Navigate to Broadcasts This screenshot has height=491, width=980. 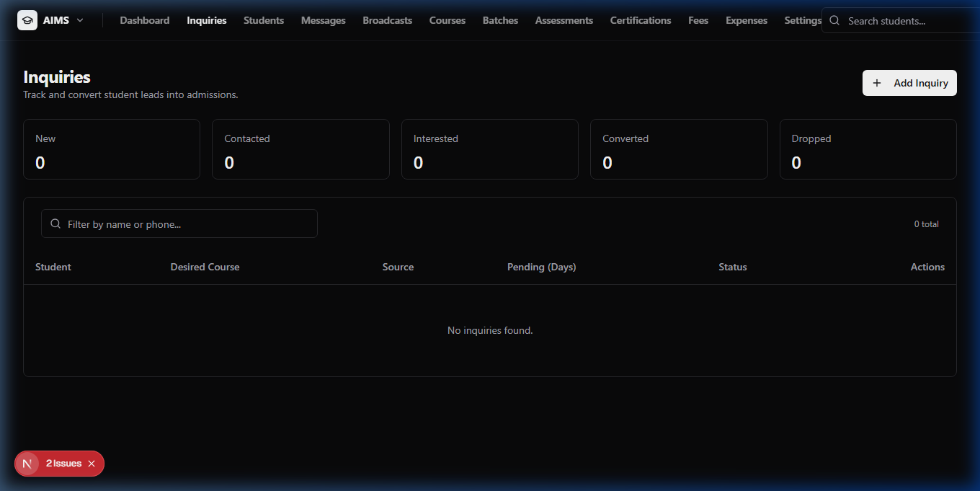(388, 20)
